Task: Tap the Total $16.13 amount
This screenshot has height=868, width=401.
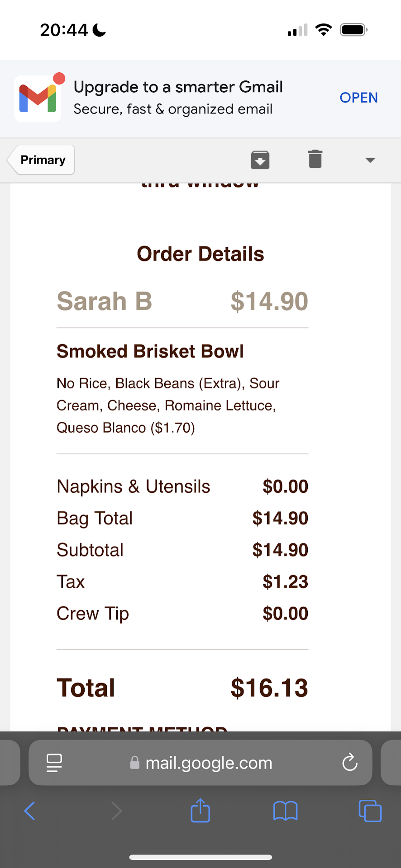Action: click(269, 688)
